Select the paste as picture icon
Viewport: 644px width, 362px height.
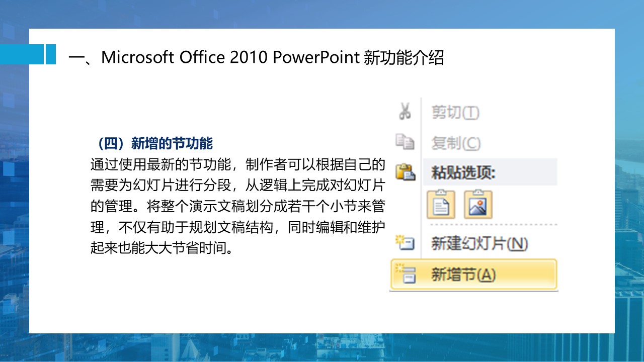[x=478, y=204]
